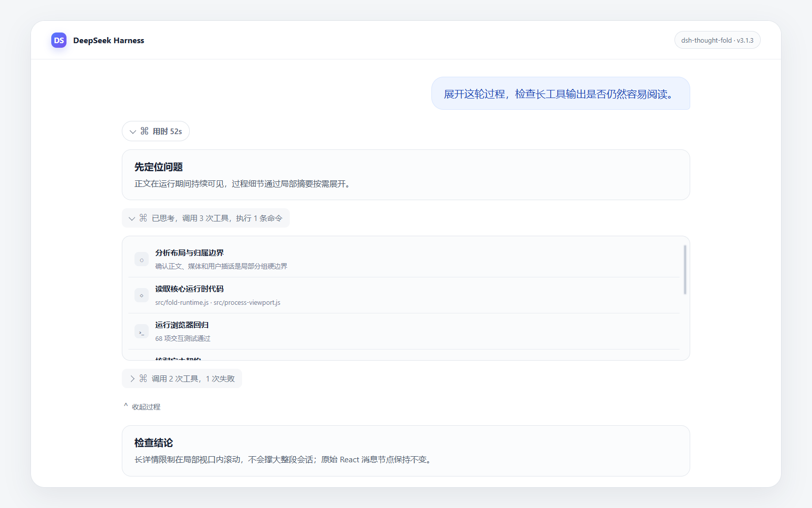Click the dsh-thought-fold v3.1.3 badge

[x=717, y=40]
